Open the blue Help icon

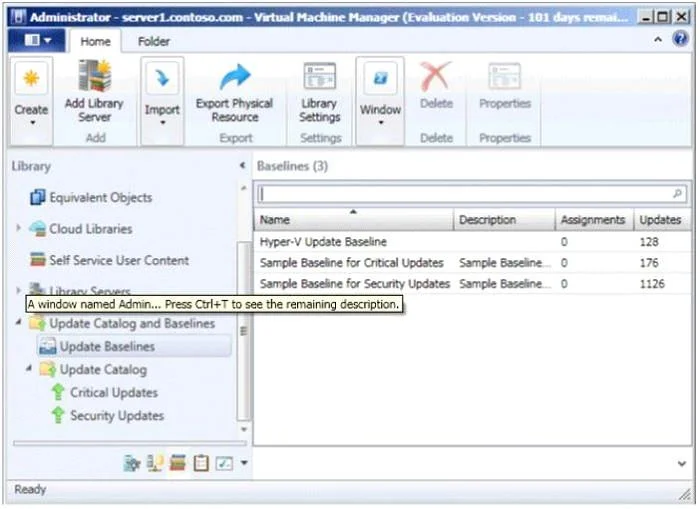680,39
